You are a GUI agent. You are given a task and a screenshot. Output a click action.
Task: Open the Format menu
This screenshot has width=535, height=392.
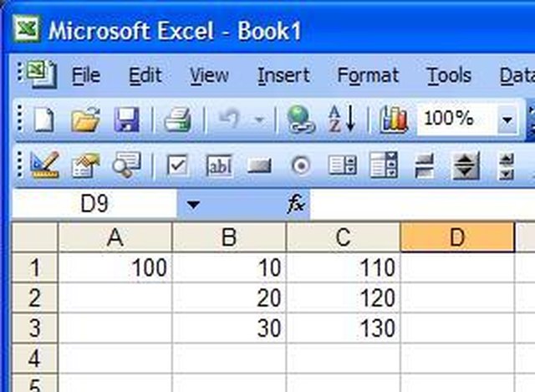(x=368, y=76)
